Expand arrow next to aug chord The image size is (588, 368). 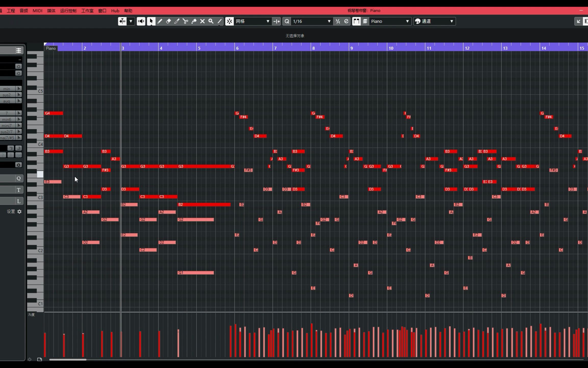19,101
